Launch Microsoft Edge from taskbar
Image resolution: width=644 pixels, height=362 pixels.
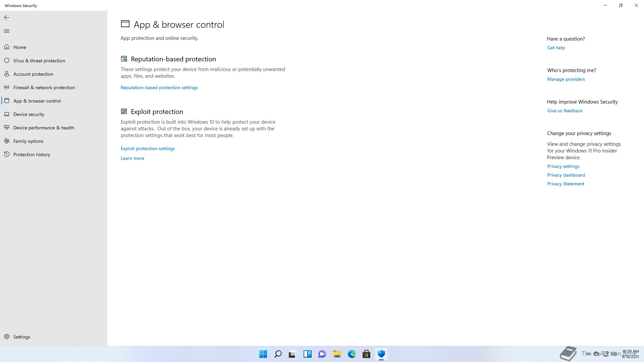click(352, 354)
